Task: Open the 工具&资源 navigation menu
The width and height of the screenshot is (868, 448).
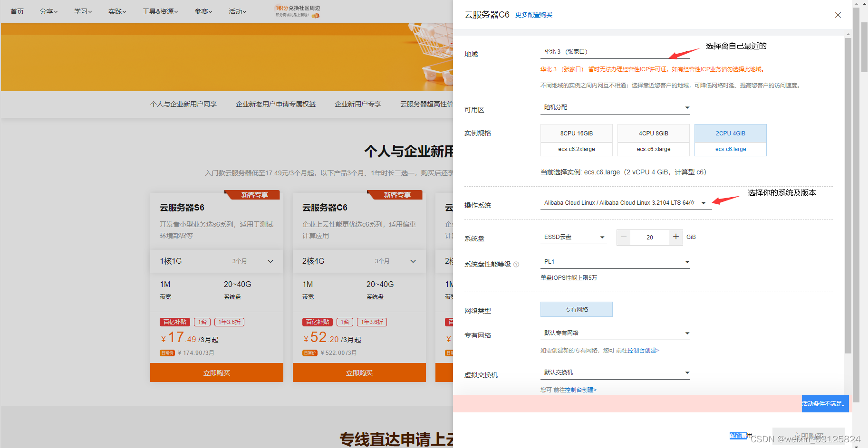Action: click(160, 11)
